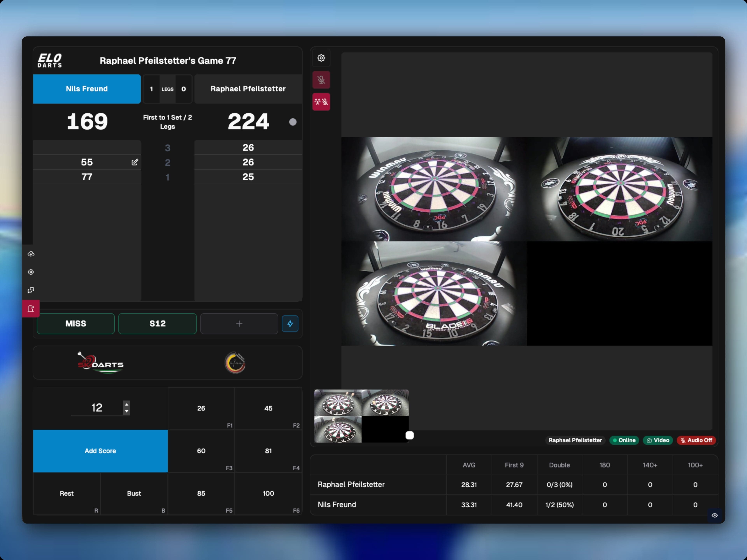
Task: Click the plus dart entry slot
Action: (239, 324)
